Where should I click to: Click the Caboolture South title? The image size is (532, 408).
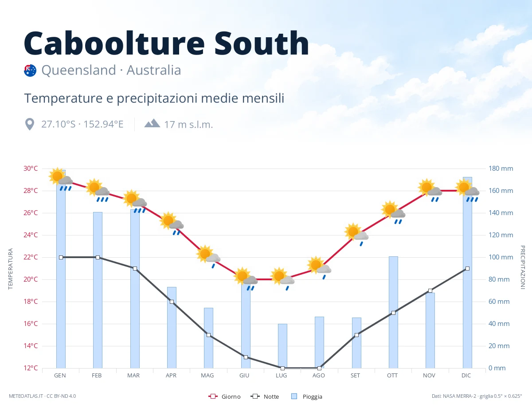[x=166, y=43]
